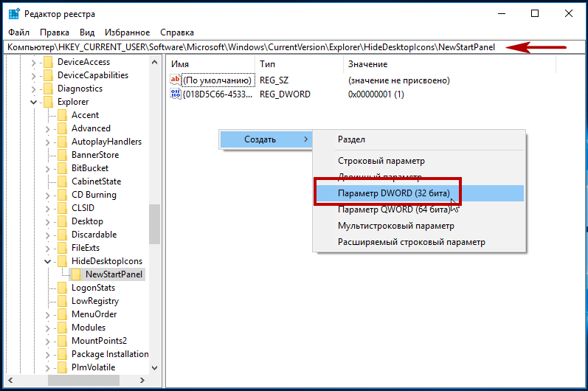
Task: Expand the DeviceCapabilities tree node
Action: click(33, 76)
